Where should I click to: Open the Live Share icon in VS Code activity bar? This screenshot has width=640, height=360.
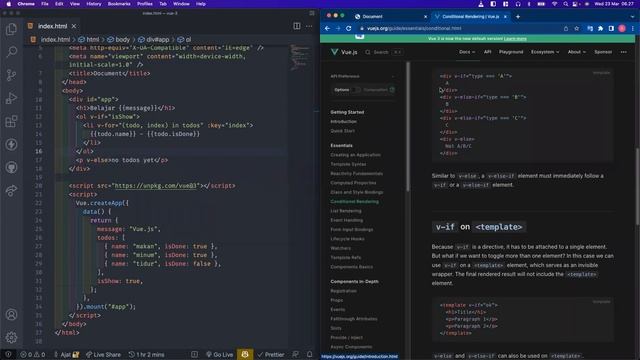click(11, 190)
